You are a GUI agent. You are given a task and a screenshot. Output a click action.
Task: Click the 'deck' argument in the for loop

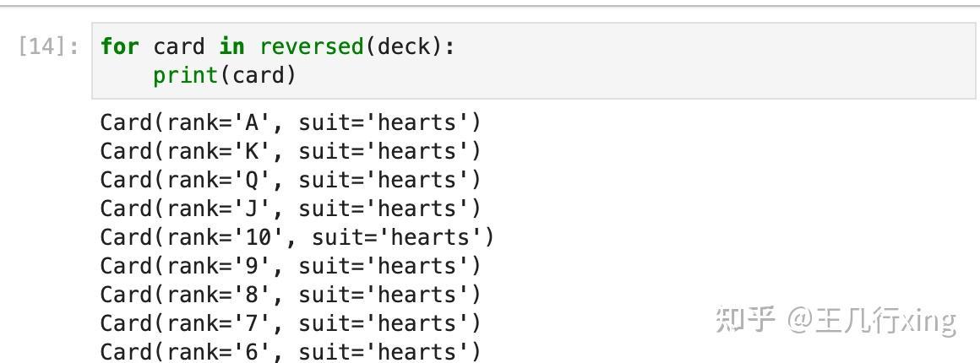click(404, 46)
